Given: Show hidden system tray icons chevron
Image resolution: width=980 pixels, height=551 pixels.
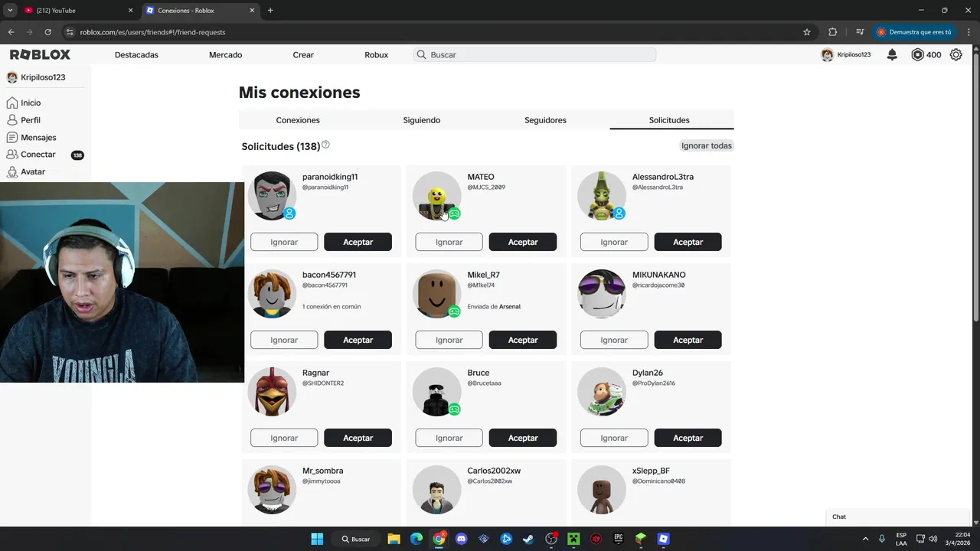Looking at the screenshot, I should point(865,539).
